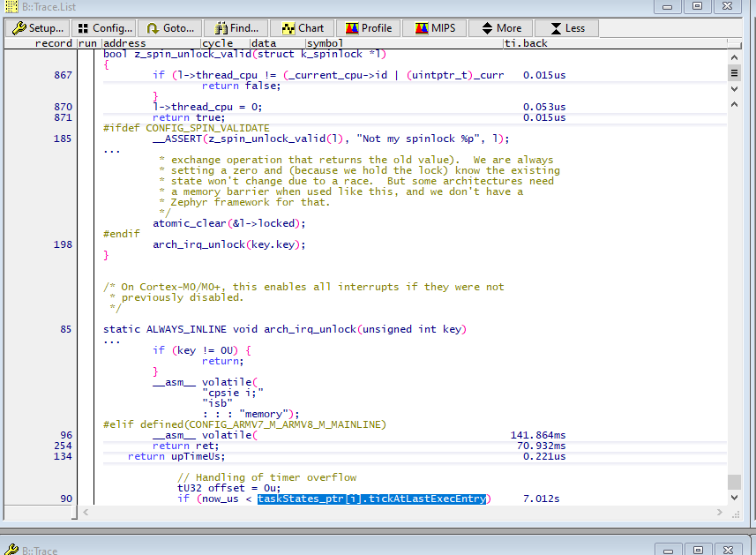Click the vertical scrollbar down arrow

735,497
